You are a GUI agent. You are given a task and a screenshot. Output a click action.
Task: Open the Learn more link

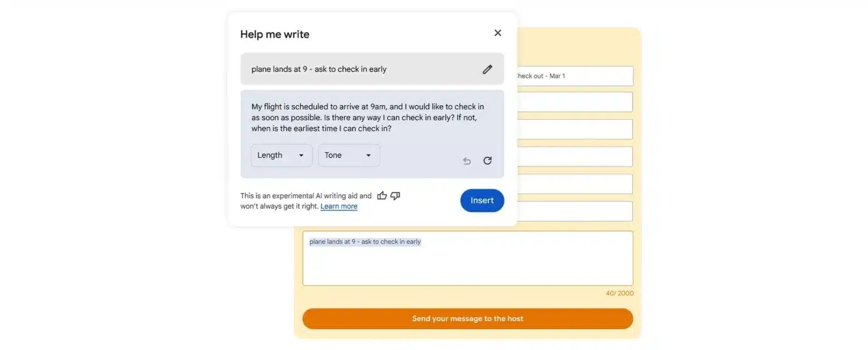(338, 205)
